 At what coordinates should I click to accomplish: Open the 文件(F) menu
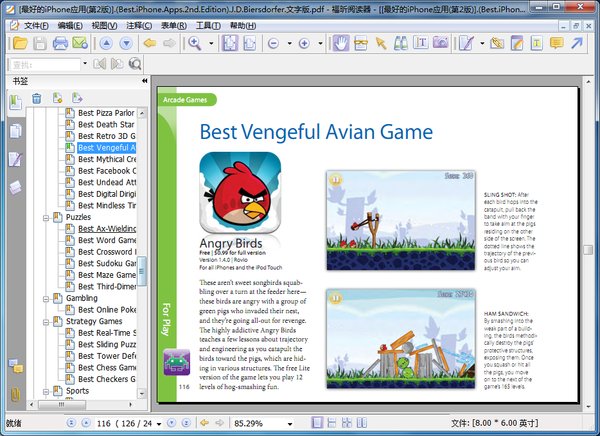[x=36, y=26]
